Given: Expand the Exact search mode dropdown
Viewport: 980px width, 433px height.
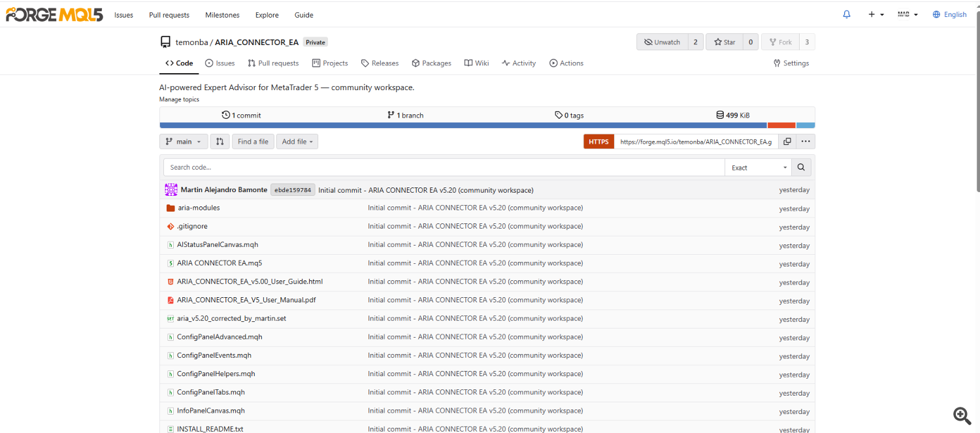Looking at the screenshot, I should click(758, 167).
